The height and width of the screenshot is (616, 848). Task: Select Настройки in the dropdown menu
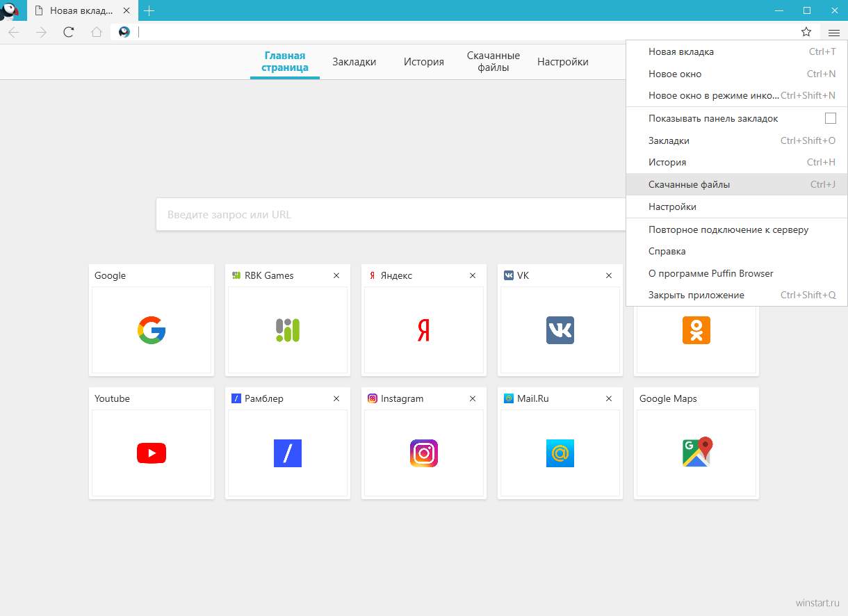(737, 206)
